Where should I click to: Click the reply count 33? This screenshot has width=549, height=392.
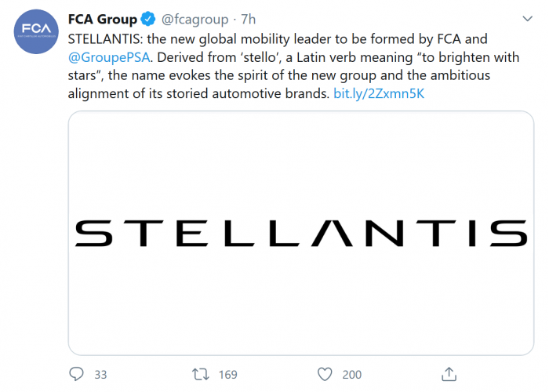tap(100, 375)
